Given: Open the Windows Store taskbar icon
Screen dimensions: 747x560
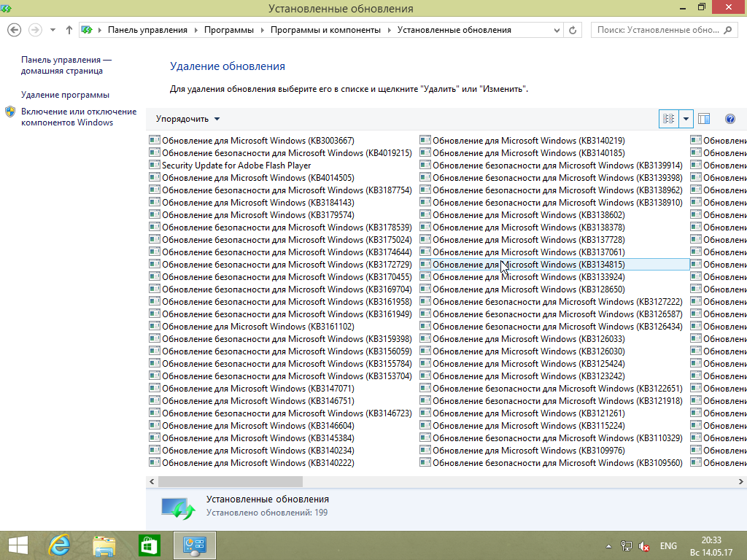Looking at the screenshot, I should (x=149, y=545).
